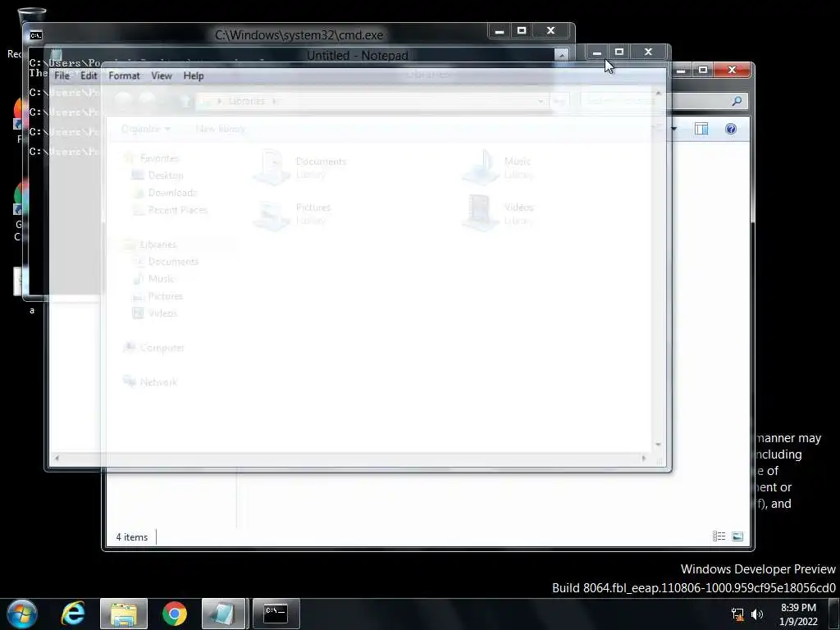The width and height of the screenshot is (840, 630).
Task: Maximize the Untitled - Notepad window
Action: click(619, 52)
